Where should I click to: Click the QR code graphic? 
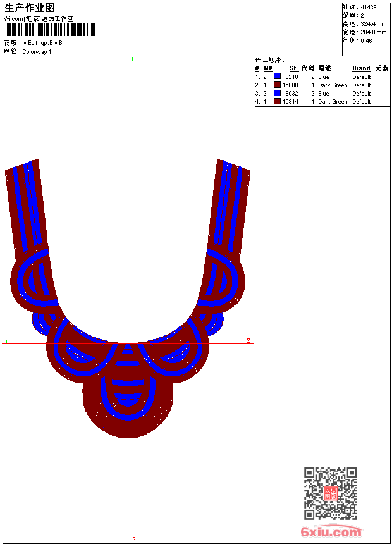pos(330,493)
